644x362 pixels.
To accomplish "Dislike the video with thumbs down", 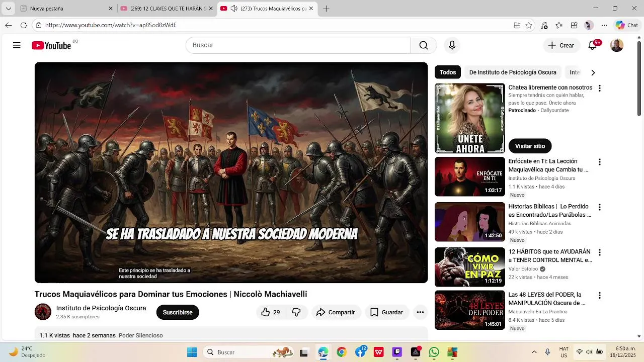I will point(296,312).
